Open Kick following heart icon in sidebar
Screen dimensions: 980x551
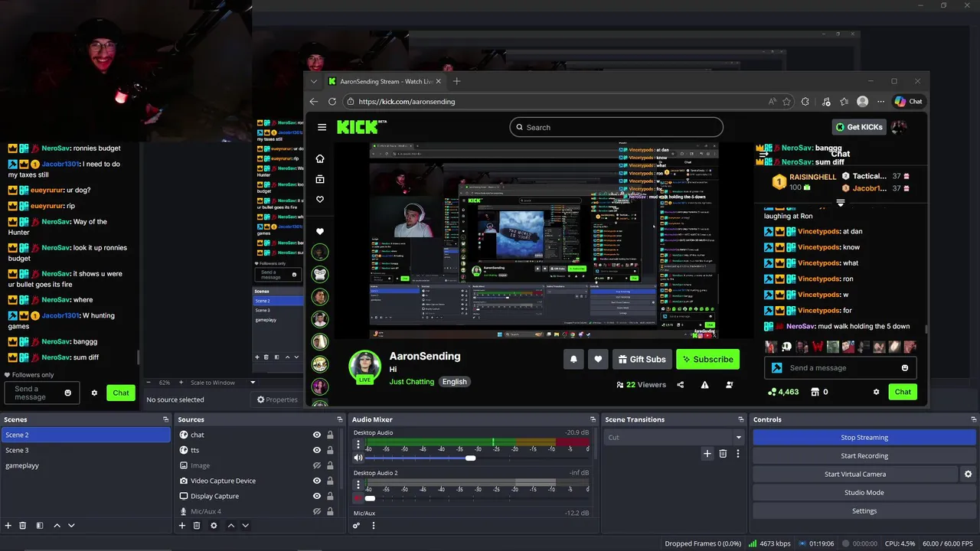coord(320,199)
